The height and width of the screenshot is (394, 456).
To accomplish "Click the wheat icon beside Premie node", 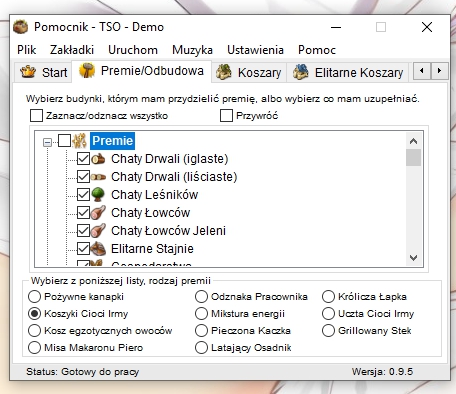I will pos(80,141).
